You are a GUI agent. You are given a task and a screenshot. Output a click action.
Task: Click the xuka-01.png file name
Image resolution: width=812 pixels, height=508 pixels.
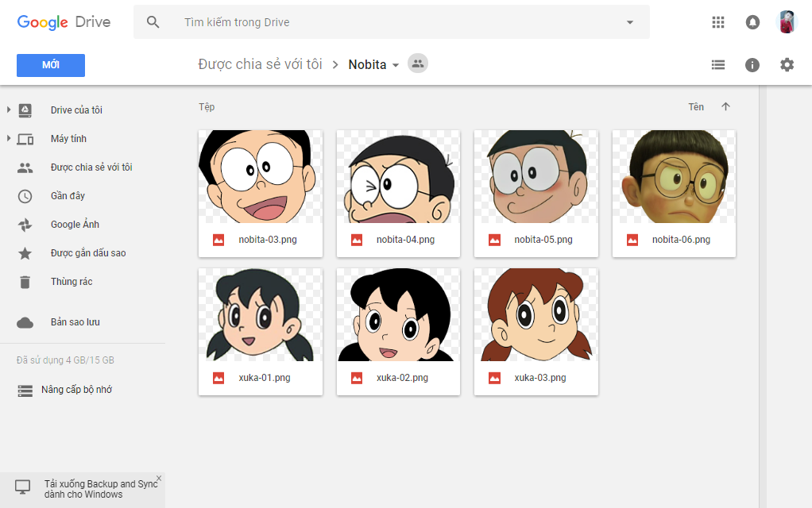click(264, 378)
